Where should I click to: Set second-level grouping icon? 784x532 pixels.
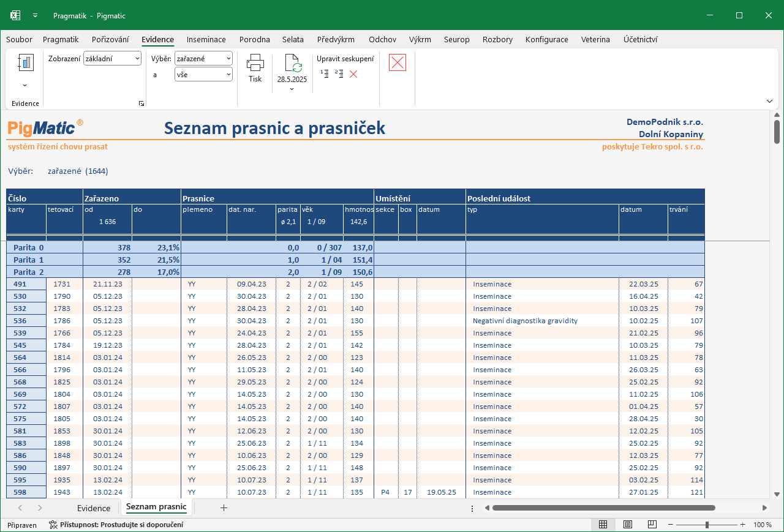point(339,73)
